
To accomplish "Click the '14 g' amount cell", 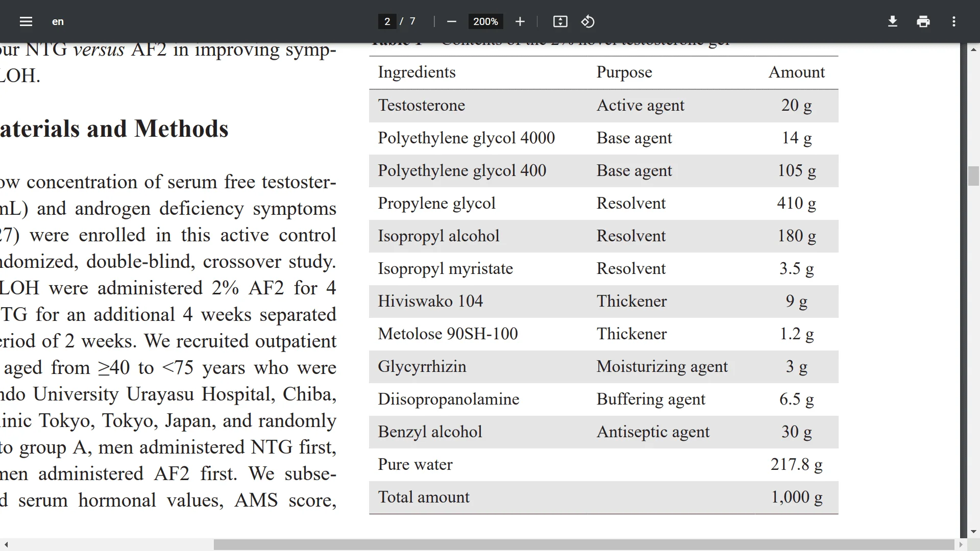I will pos(796,138).
